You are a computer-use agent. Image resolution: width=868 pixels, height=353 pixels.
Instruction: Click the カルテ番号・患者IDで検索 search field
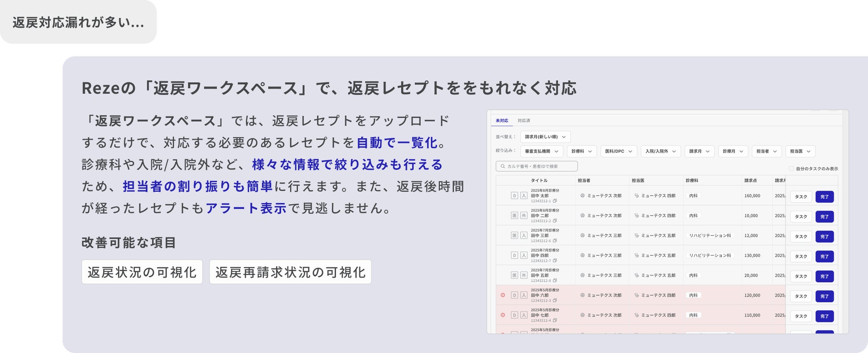click(x=537, y=166)
